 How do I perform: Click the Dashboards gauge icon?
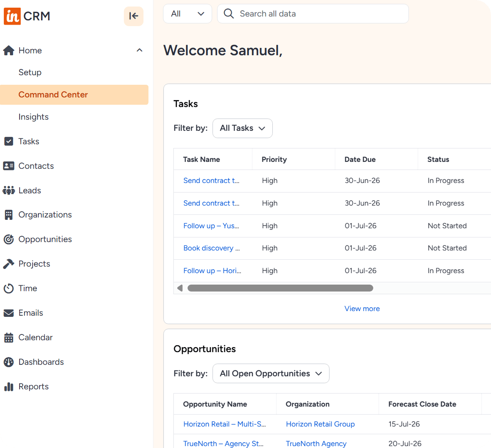click(8, 362)
